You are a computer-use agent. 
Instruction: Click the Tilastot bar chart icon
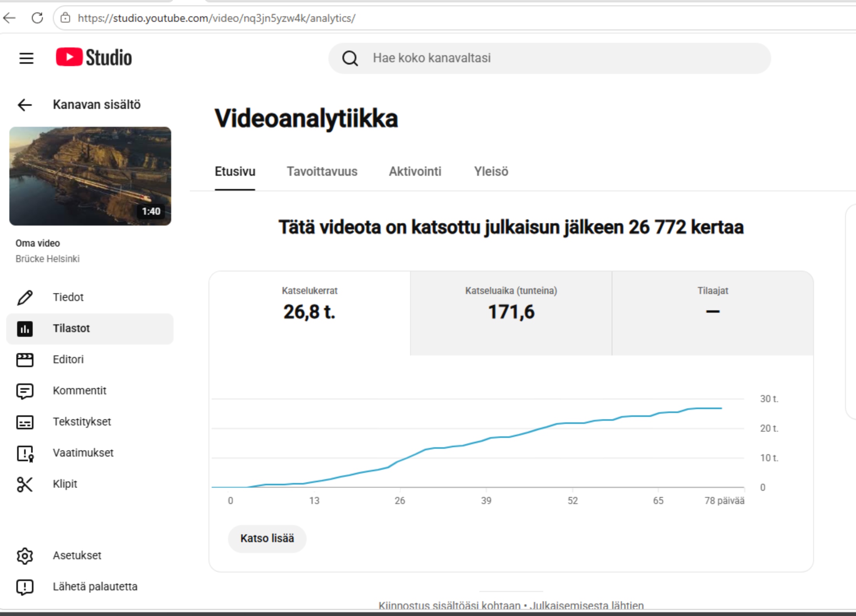(x=25, y=329)
